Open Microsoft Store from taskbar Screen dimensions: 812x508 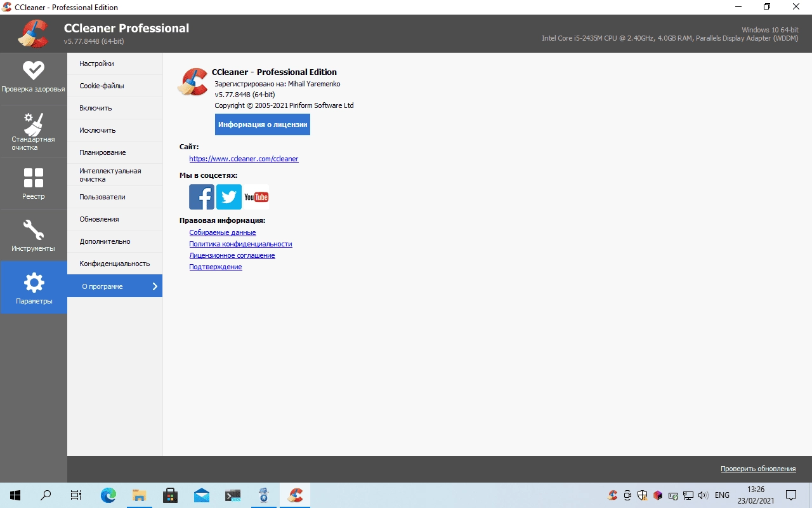(171, 495)
